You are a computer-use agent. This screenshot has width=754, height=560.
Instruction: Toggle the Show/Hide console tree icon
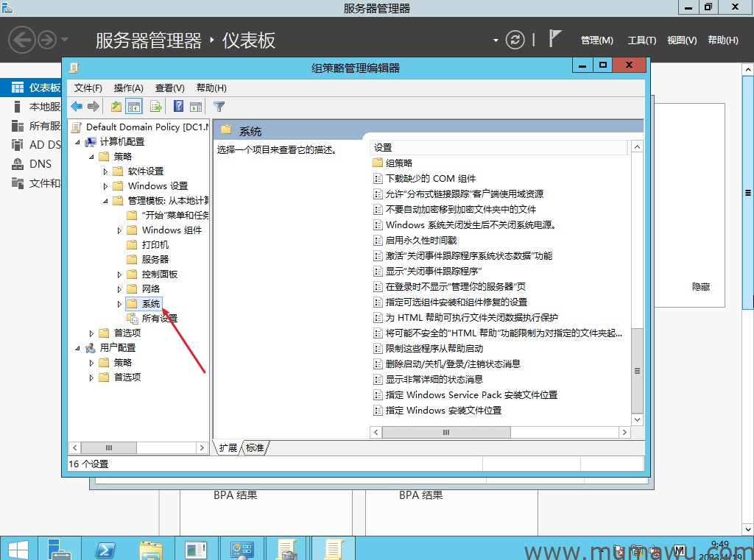click(134, 107)
